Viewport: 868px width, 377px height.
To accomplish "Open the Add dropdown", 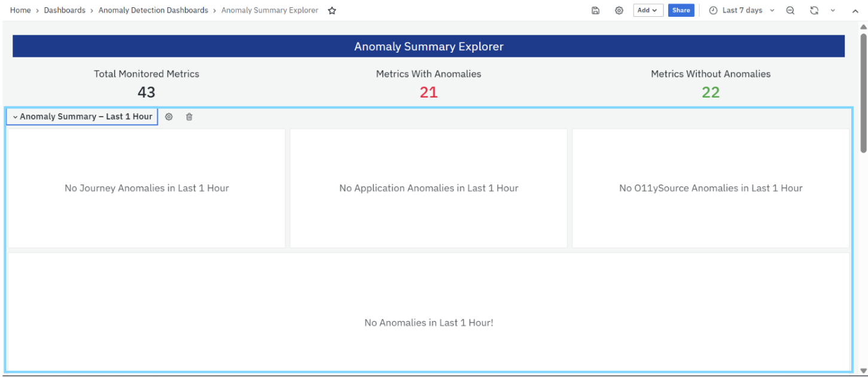I will 648,10.
